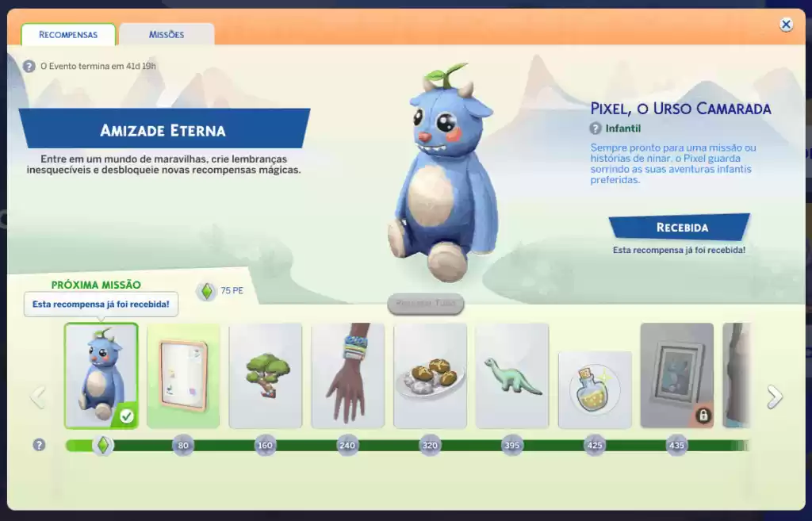Click the green plumbob PE points icon

(x=206, y=291)
